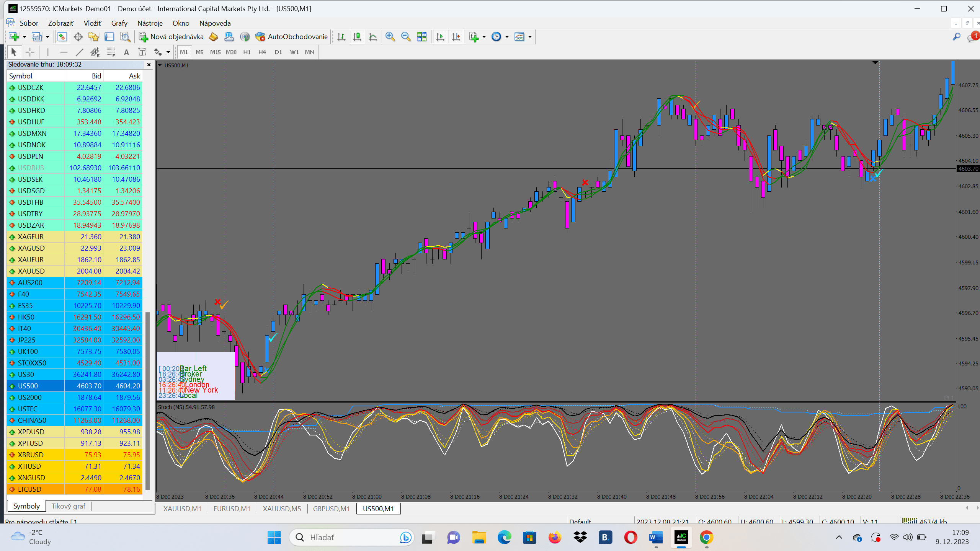Click the cloud hosting icon beside MetaEditor
This screenshot has height=551, width=980.
tap(229, 37)
